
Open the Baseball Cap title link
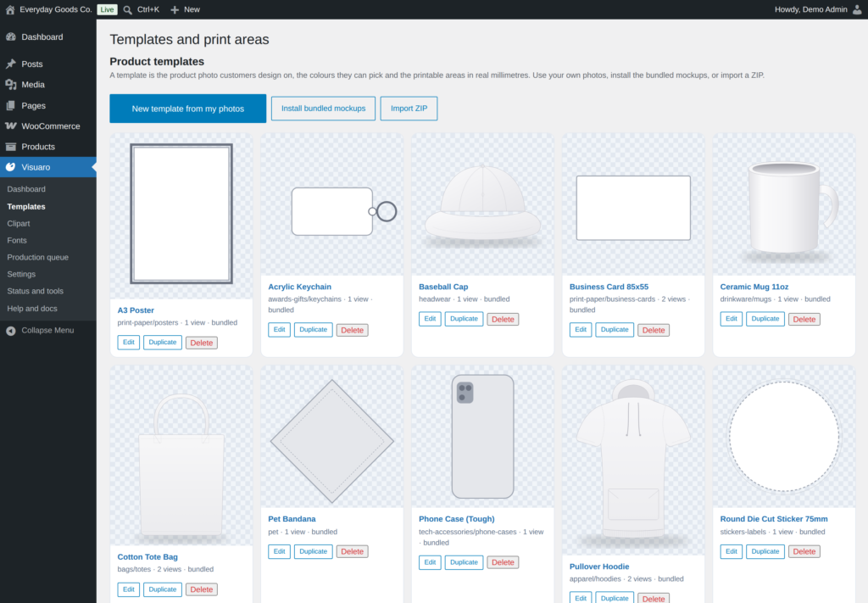click(443, 287)
